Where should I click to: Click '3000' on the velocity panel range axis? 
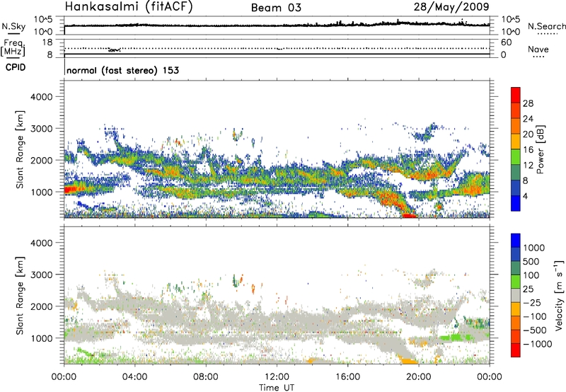pyautogui.click(x=41, y=275)
